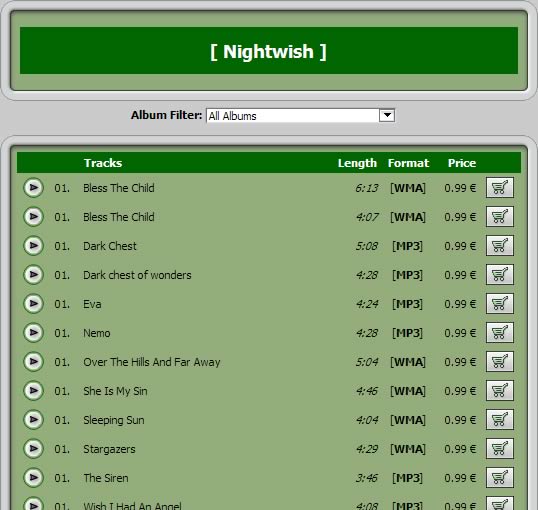Click the Tracks column header

(x=103, y=163)
